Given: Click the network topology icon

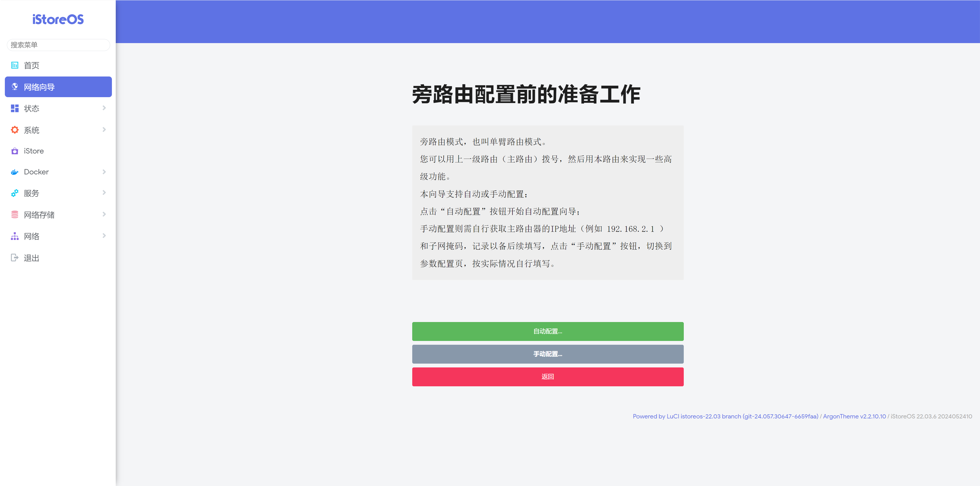Looking at the screenshot, I should [x=15, y=236].
